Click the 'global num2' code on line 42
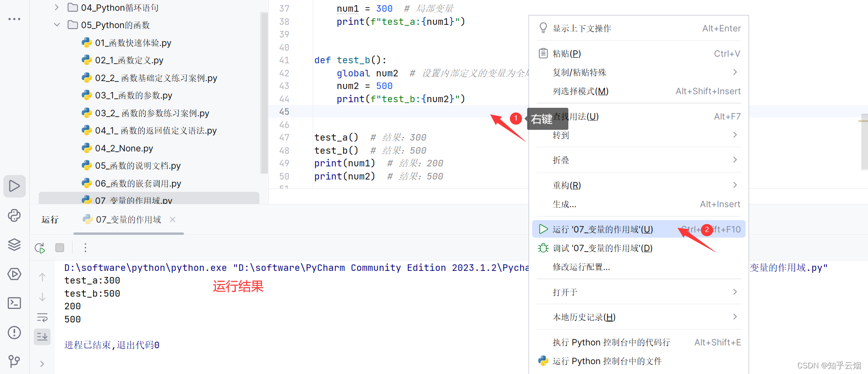868x374 pixels. (x=368, y=73)
